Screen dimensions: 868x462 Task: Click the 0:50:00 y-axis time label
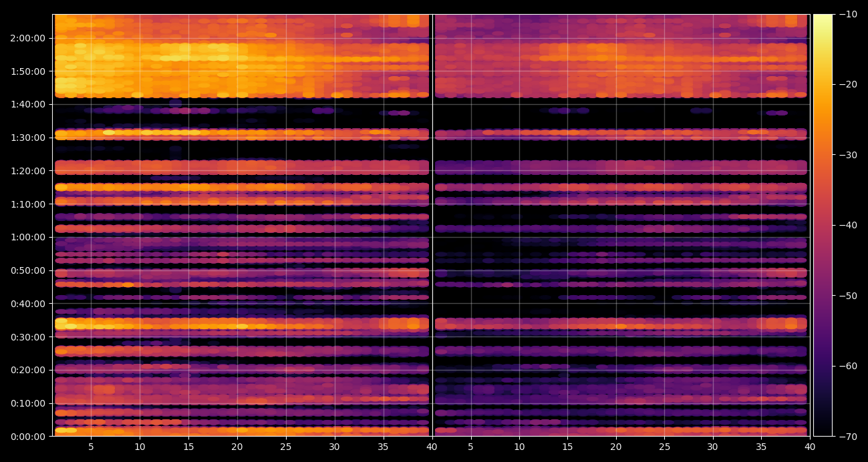tap(27, 270)
